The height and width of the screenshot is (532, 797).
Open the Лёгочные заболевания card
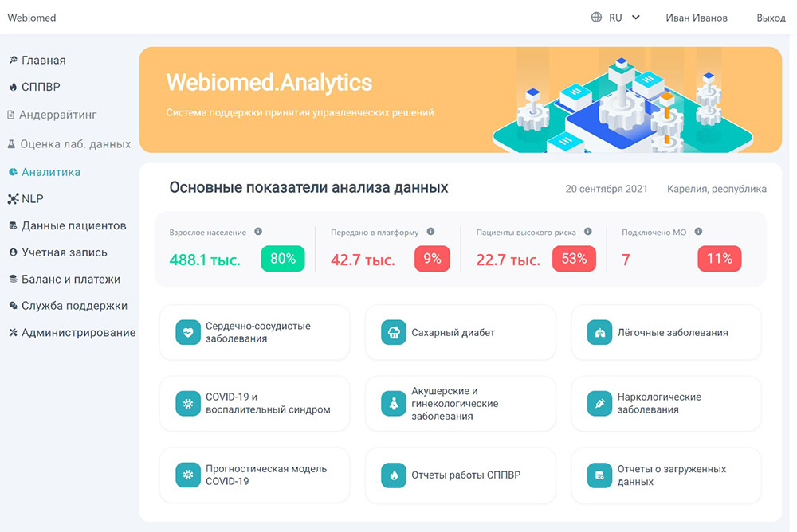[x=666, y=332]
